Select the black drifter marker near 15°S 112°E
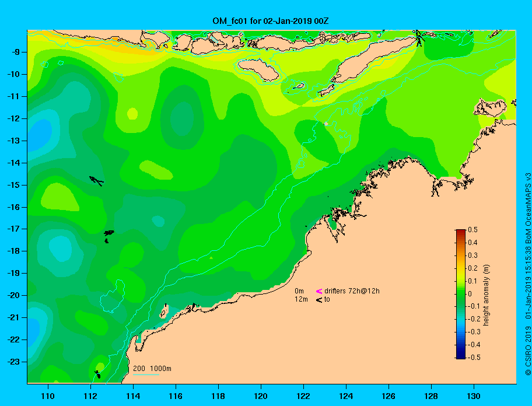Viewport: 532px width, 406px height. [x=96, y=181]
